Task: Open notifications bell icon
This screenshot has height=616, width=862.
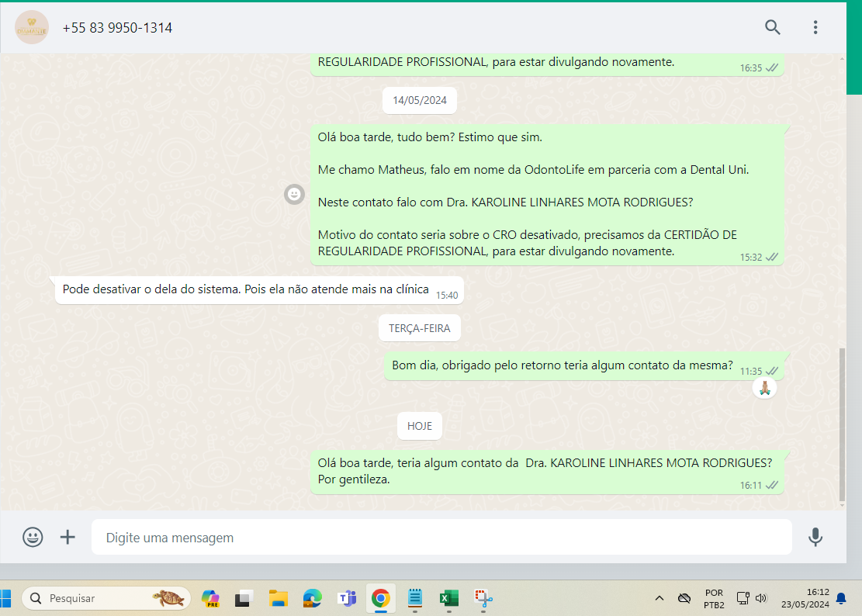Action: (x=841, y=598)
